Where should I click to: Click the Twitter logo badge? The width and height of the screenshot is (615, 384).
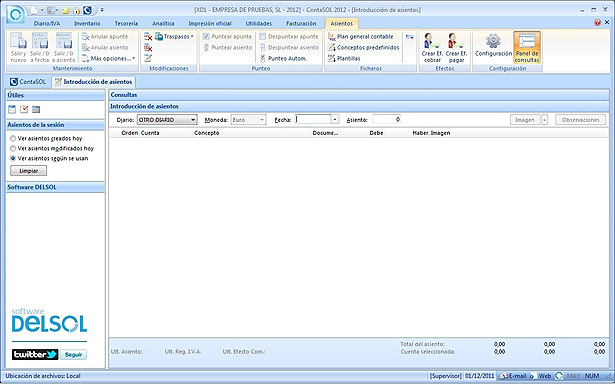point(35,355)
